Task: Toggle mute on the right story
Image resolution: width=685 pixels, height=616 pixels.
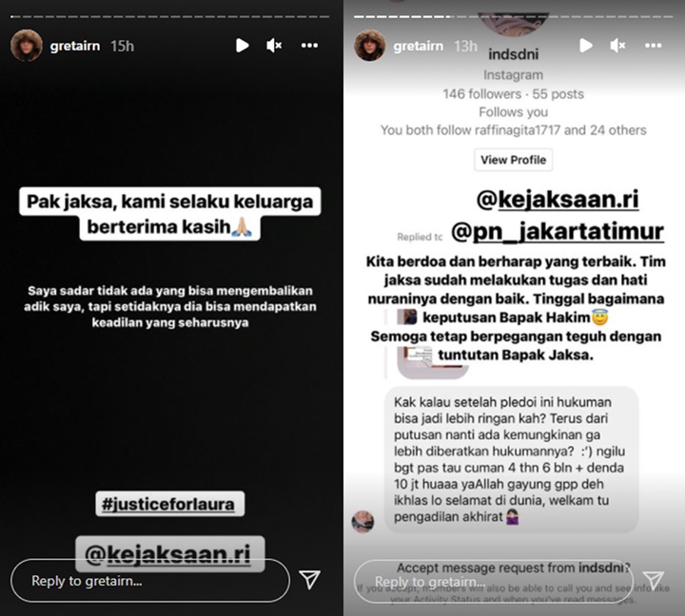Action: [x=617, y=46]
